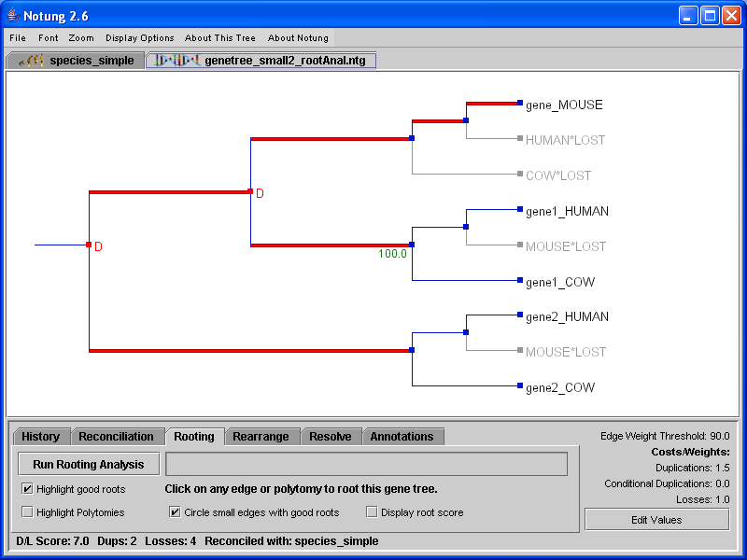Enable the Highlight Polytomies checkbox

27,511
